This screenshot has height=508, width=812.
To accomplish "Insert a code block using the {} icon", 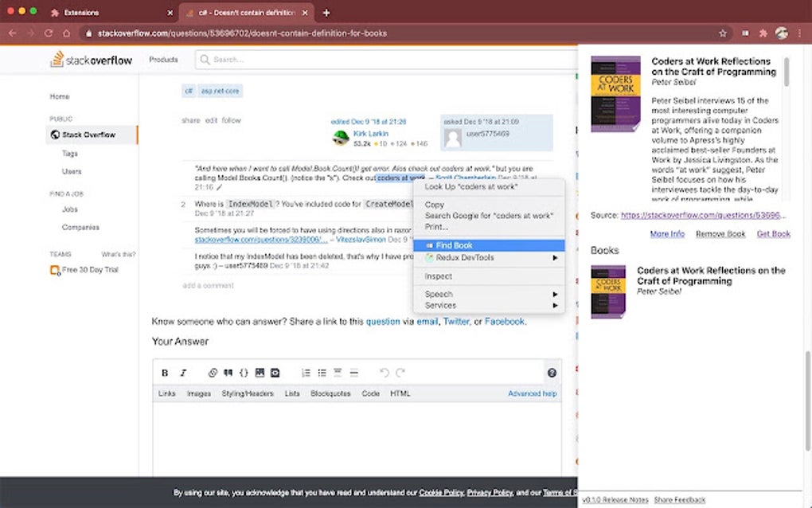I will (x=244, y=373).
